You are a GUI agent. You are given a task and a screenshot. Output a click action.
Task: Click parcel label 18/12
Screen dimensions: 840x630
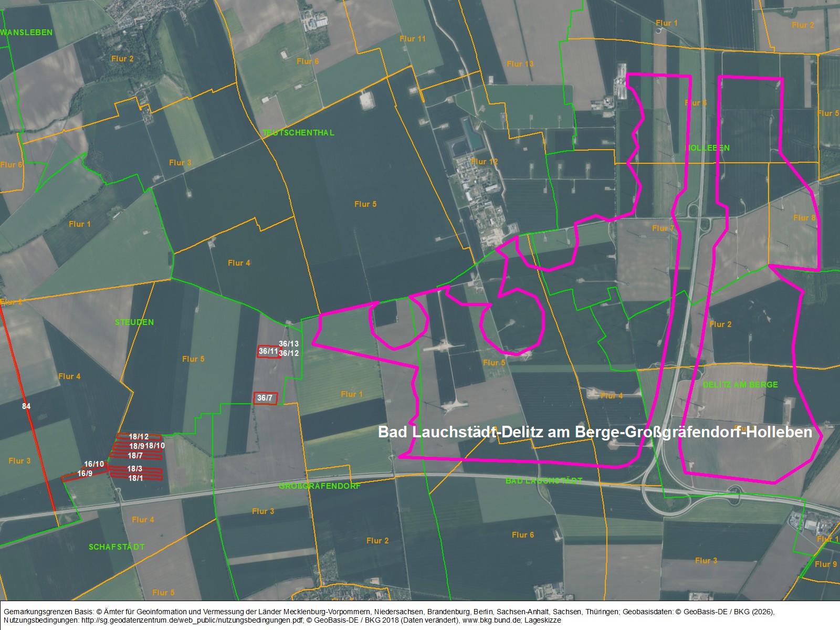click(139, 437)
